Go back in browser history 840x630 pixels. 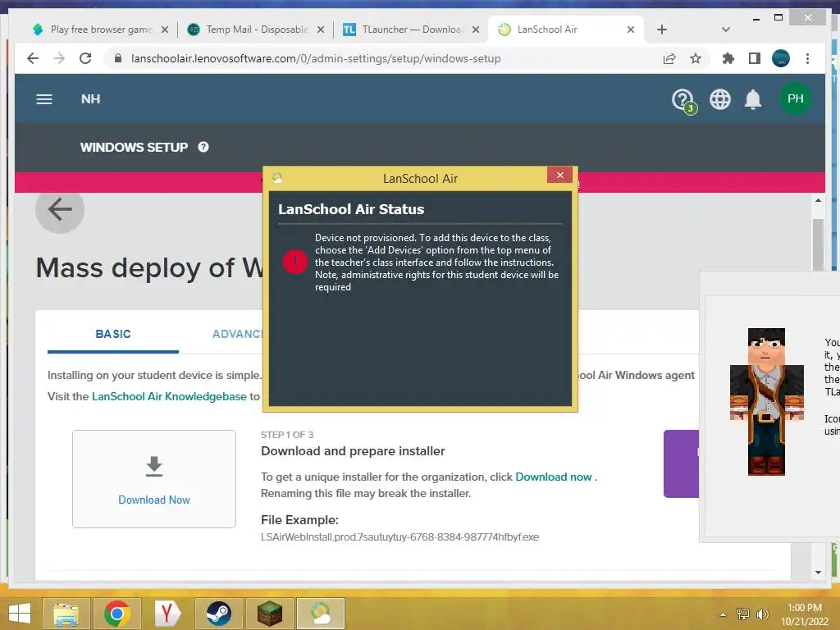[x=33, y=58]
